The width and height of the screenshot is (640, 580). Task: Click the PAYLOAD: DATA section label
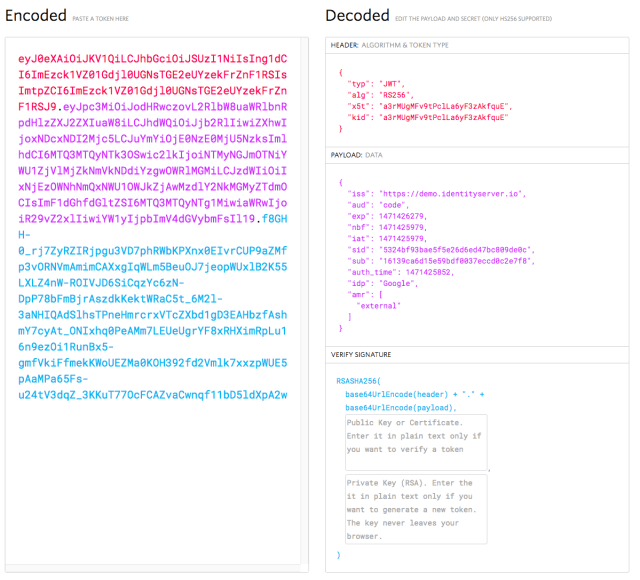[357, 156]
